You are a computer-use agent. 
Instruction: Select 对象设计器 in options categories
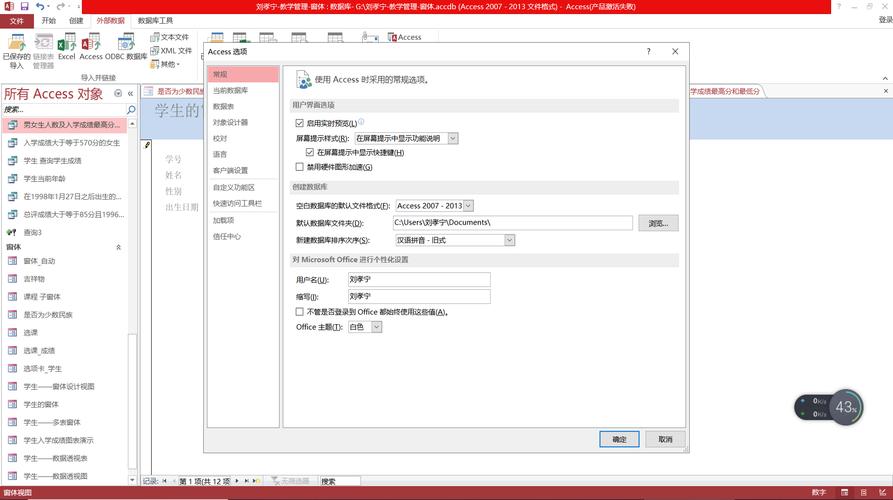point(243,122)
